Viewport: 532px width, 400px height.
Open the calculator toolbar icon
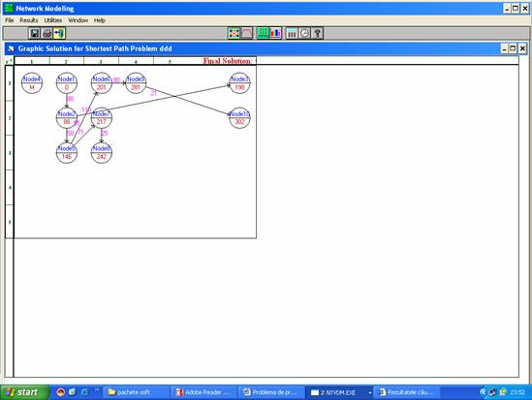pyautogui.click(x=292, y=33)
